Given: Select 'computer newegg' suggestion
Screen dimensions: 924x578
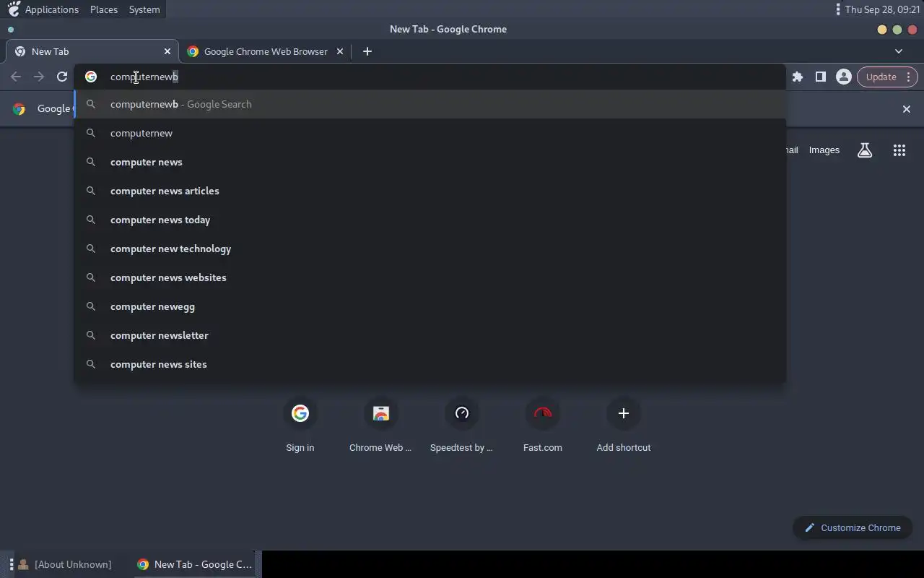Looking at the screenshot, I should (x=430, y=306).
